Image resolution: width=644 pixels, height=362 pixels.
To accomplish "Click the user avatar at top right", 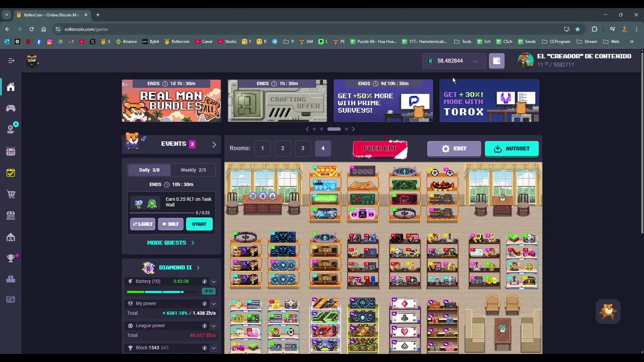I will tap(526, 60).
